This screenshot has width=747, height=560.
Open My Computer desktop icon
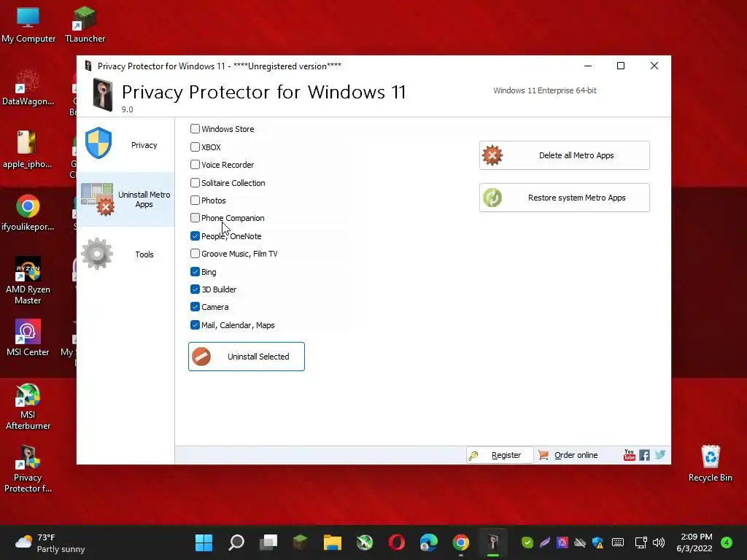pyautogui.click(x=28, y=26)
